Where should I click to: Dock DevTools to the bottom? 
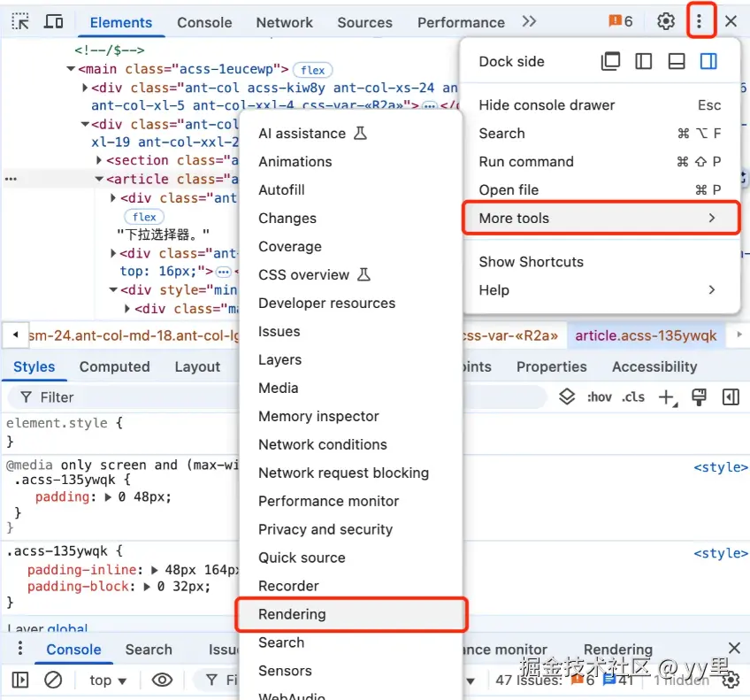click(x=676, y=61)
